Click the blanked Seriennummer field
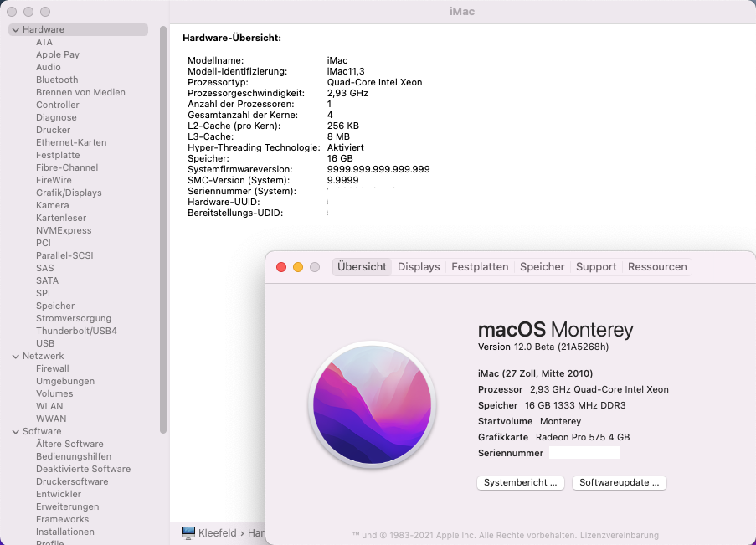The height and width of the screenshot is (545, 756). [x=584, y=452]
